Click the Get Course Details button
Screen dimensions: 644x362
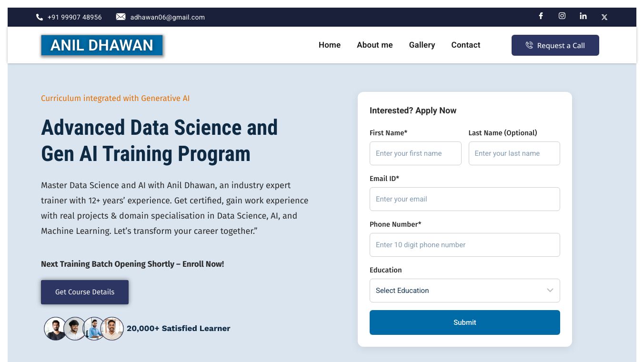tap(85, 292)
